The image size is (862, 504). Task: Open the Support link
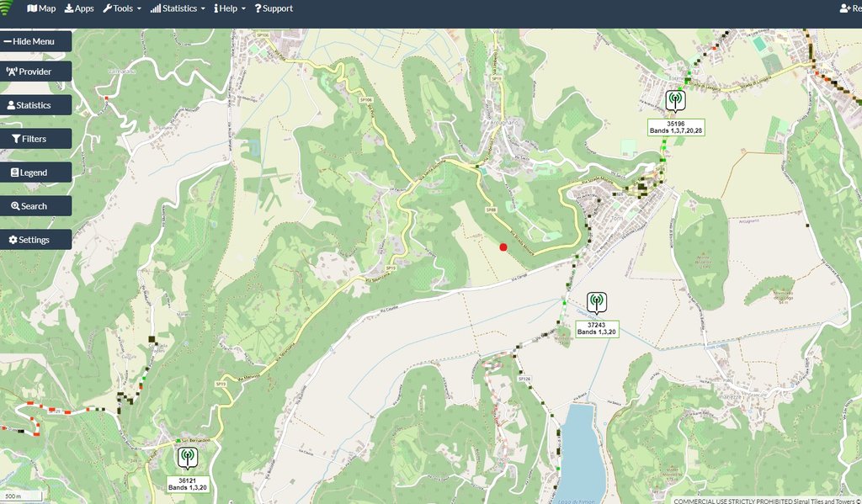click(274, 8)
